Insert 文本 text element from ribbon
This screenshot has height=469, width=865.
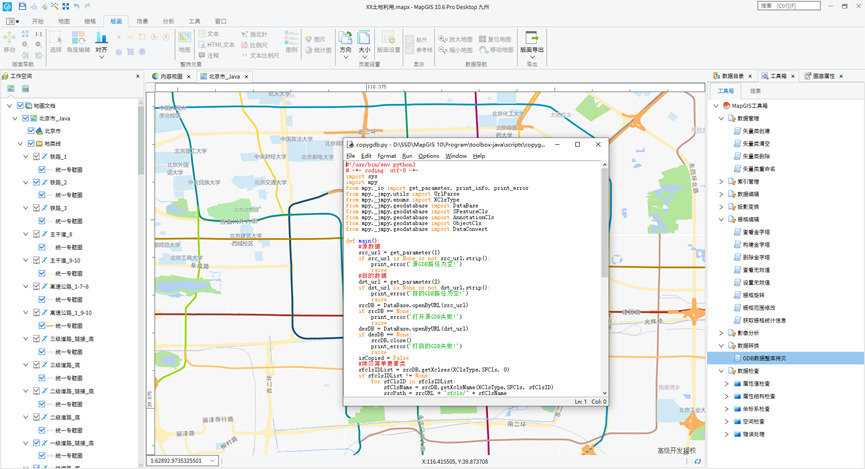[x=209, y=34]
